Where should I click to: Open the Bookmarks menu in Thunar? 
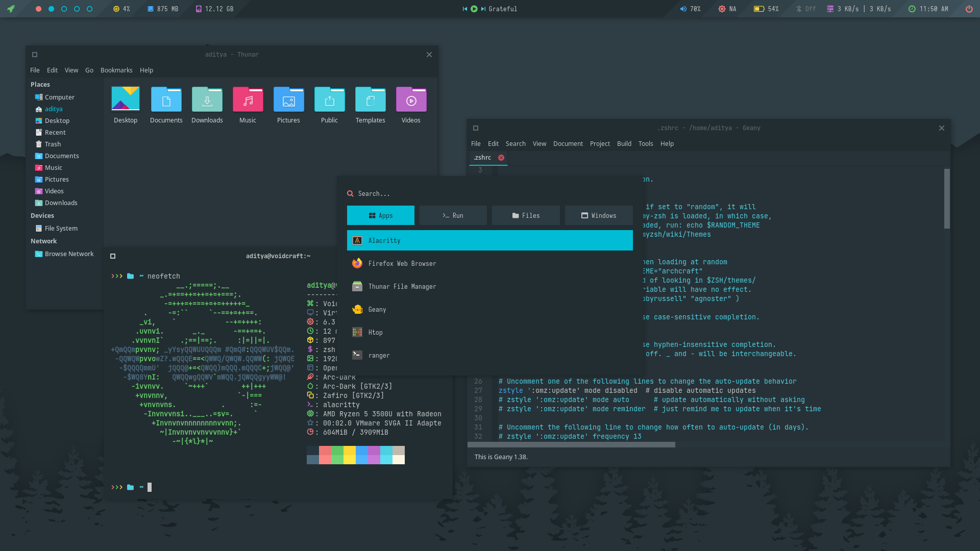coord(116,70)
